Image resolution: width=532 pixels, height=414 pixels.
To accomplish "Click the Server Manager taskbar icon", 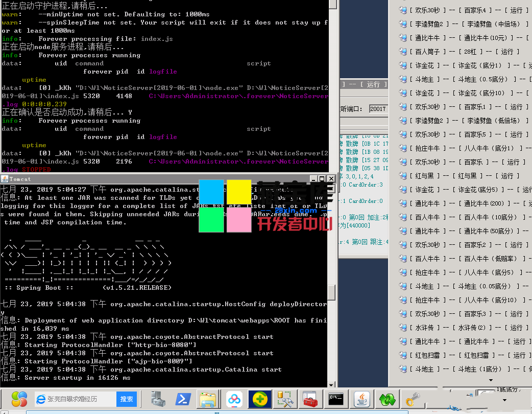I will [x=158, y=399].
